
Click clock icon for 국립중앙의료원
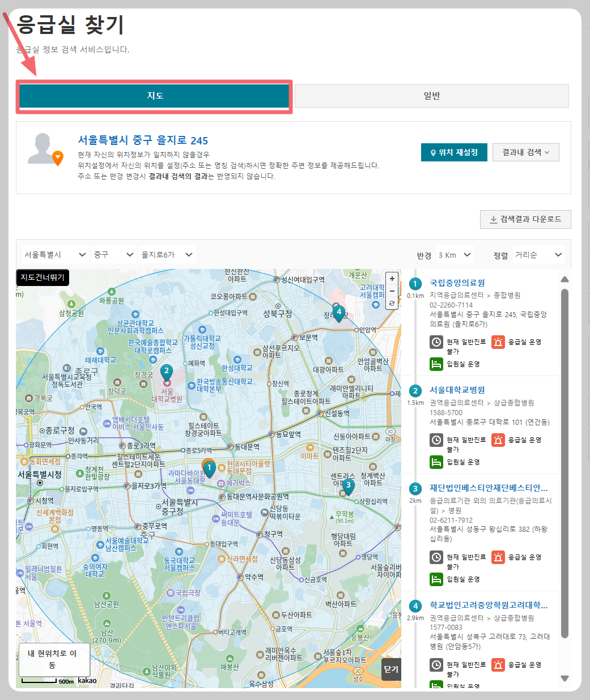436,342
